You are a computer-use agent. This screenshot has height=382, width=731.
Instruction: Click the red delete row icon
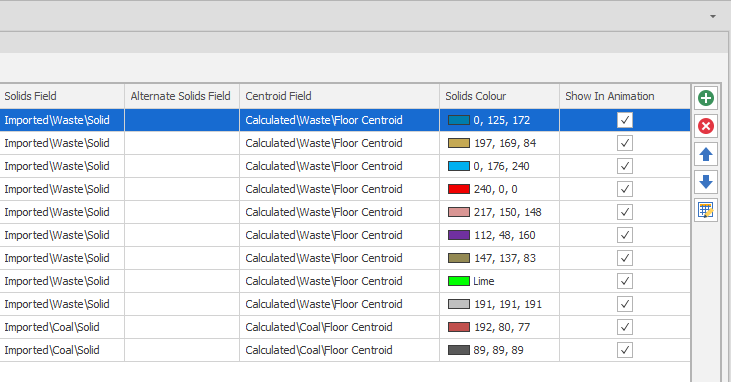tap(705, 126)
